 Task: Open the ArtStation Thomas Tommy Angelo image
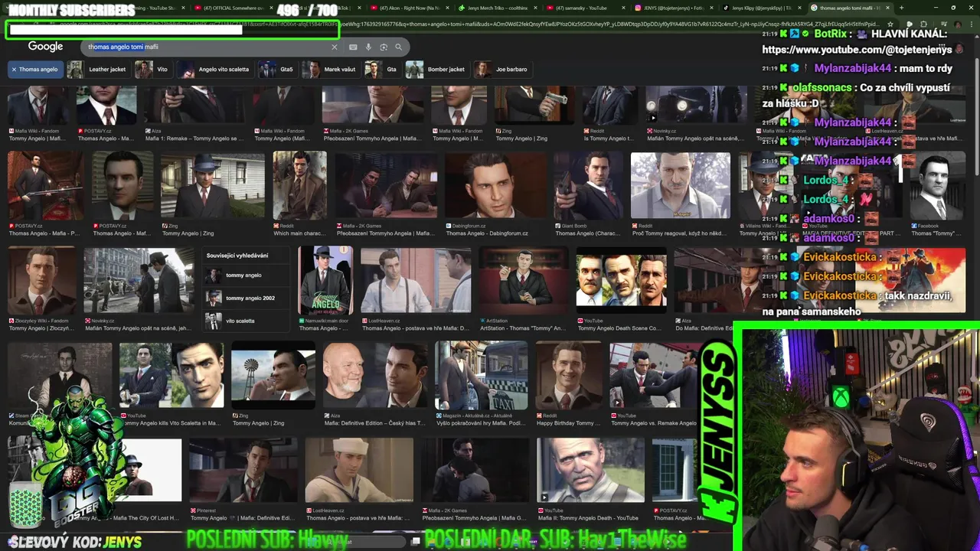524,279
